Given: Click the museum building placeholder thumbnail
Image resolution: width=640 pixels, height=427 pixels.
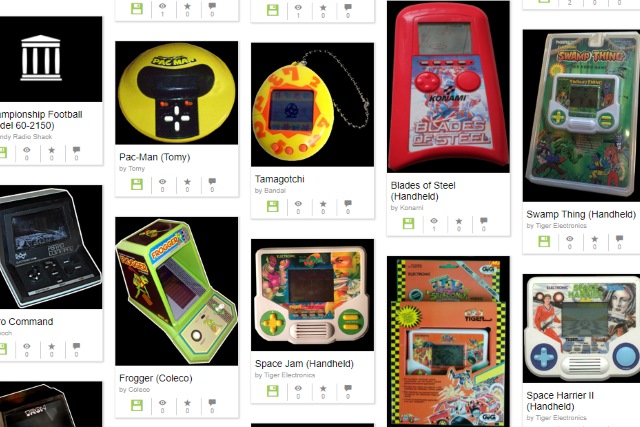Looking at the screenshot, I should click(51, 59).
